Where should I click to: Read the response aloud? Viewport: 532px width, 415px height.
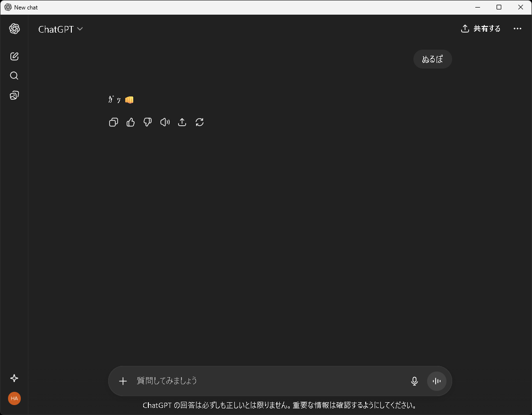[x=165, y=122]
